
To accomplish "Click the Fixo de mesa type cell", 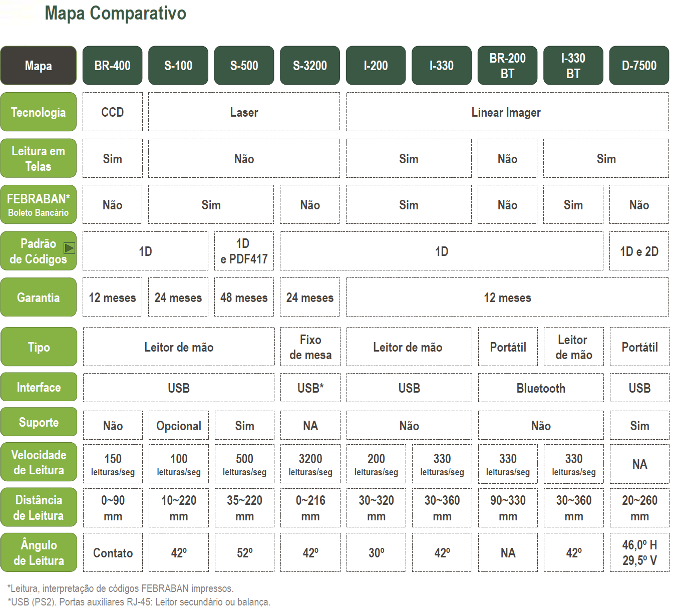I will click(310, 347).
